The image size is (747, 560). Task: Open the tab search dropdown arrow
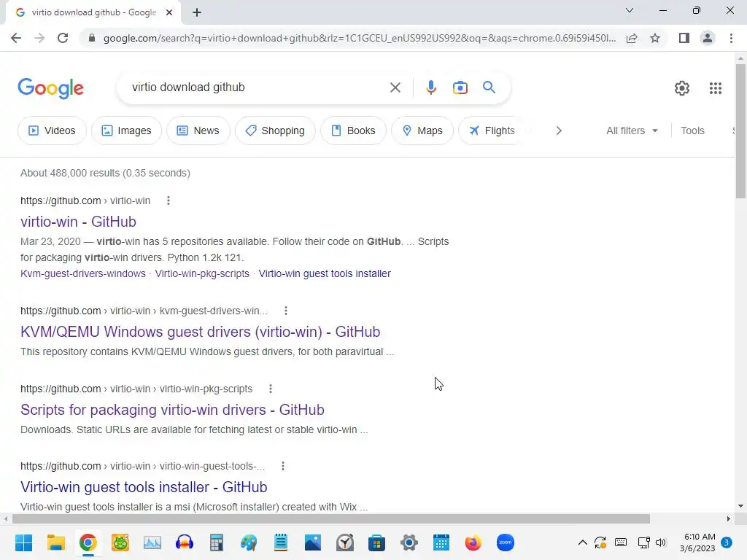click(630, 10)
